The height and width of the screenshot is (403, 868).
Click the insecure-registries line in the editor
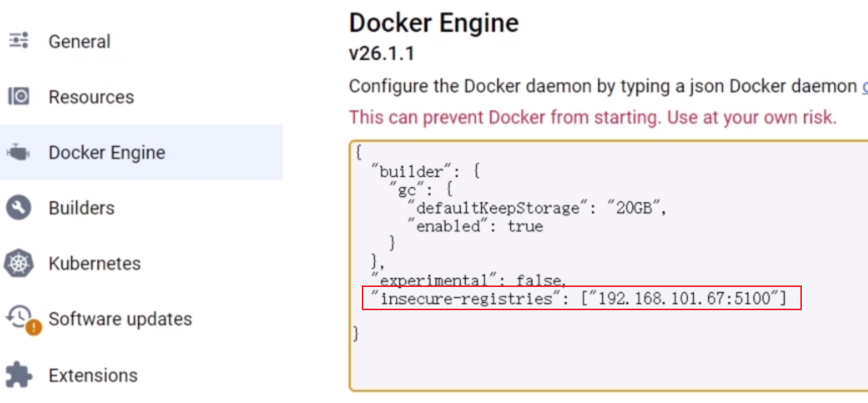pos(579,298)
